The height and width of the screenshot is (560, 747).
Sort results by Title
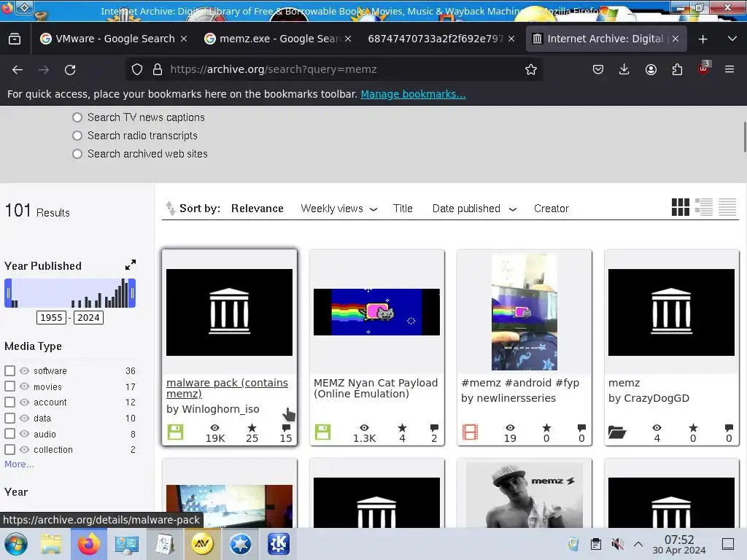click(403, 209)
